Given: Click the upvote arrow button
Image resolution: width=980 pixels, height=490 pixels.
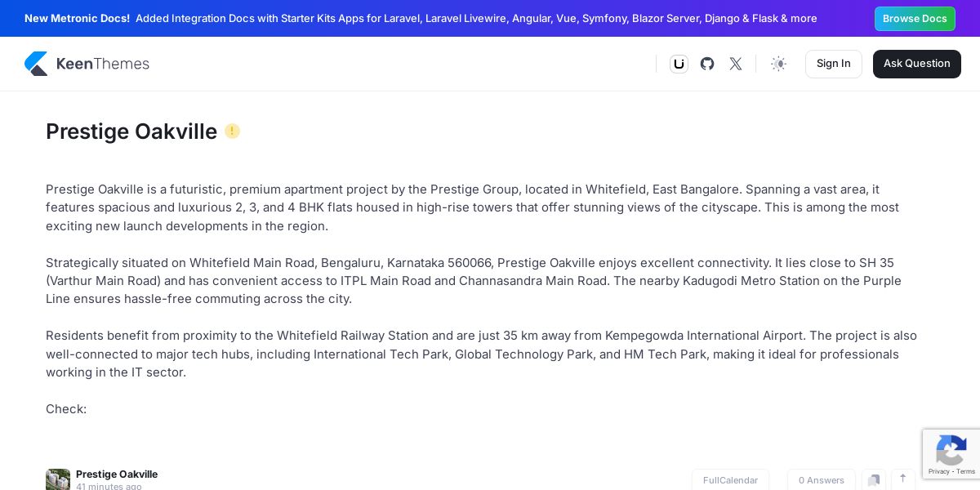Looking at the screenshot, I should coord(902,479).
